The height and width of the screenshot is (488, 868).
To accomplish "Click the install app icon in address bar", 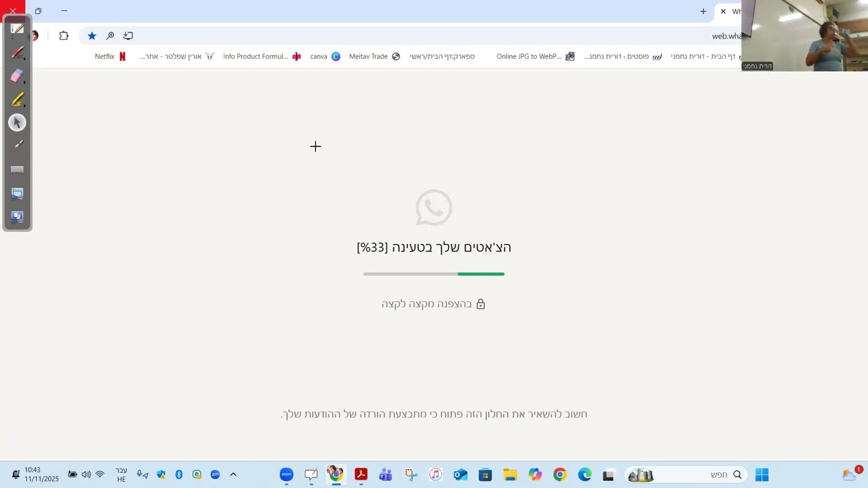I will (128, 36).
